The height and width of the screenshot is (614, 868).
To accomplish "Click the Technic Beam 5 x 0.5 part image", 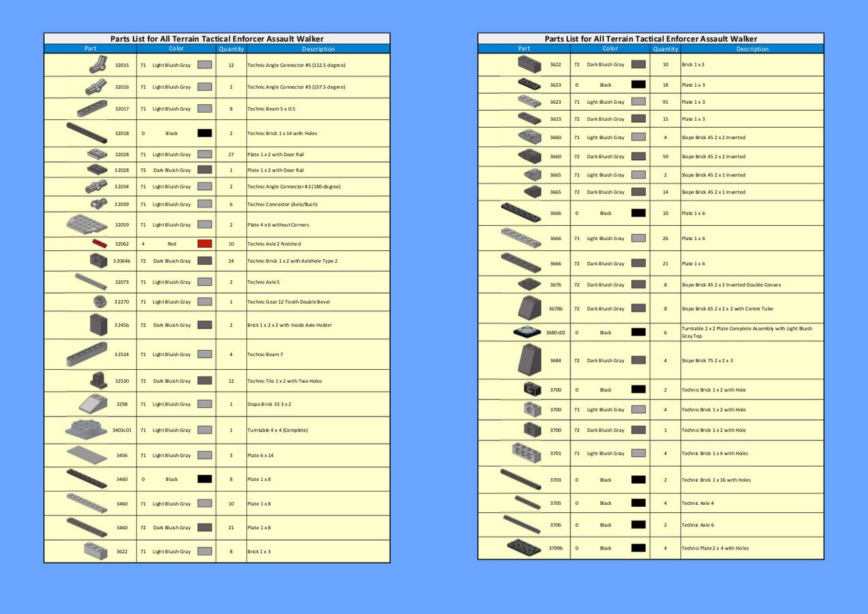I will point(92,109).
